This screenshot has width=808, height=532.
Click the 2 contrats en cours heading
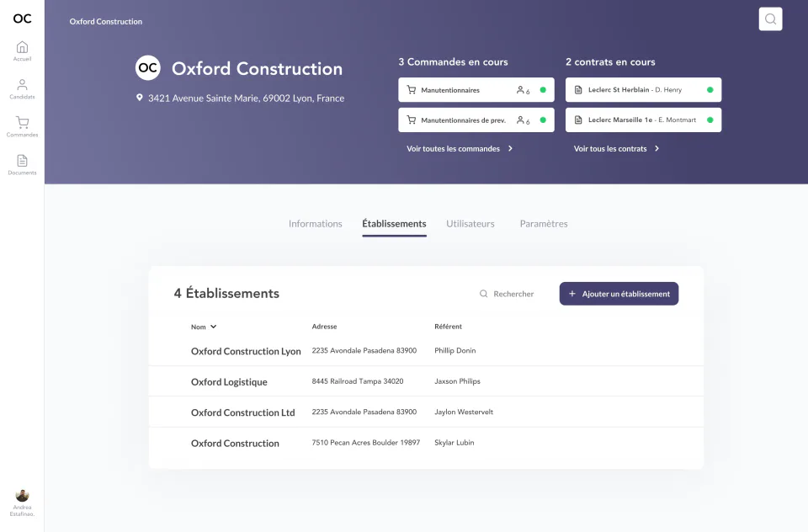[x=610, y=61]
